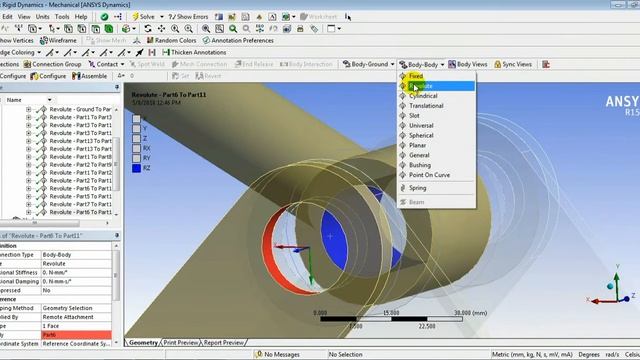This screenshot has width=640, height=360.
Task: Toggle Show Vertices
Action: click(x=16, y=40)
